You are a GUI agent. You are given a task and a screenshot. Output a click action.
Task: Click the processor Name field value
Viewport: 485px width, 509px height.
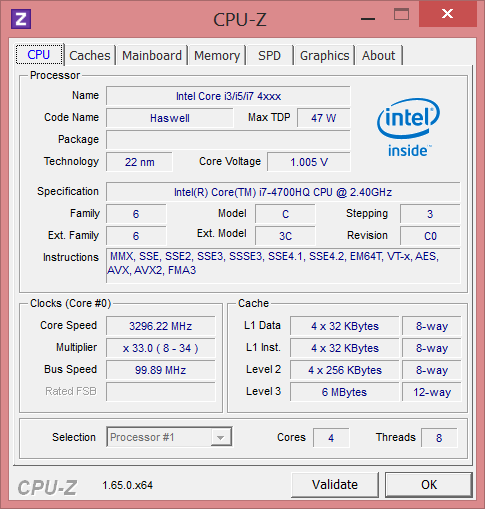228,96
